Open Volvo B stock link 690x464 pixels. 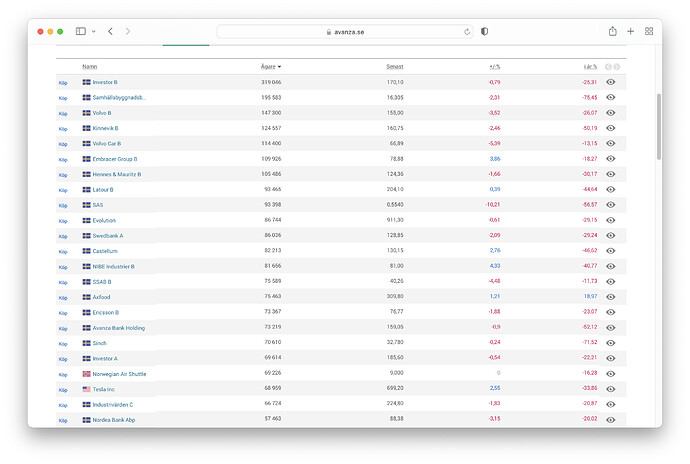pyautogui.click(x=102, y=113)
